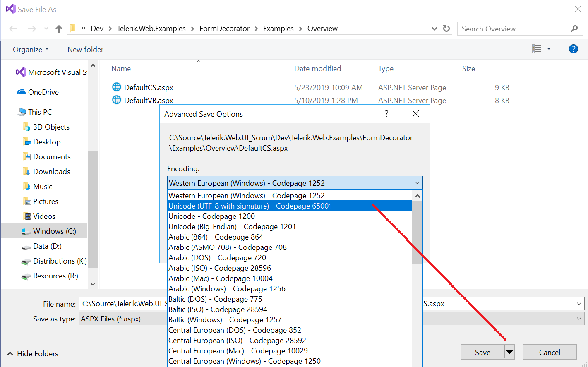Choose Baltic (ISO) Codepage 28594

[290, 309]
